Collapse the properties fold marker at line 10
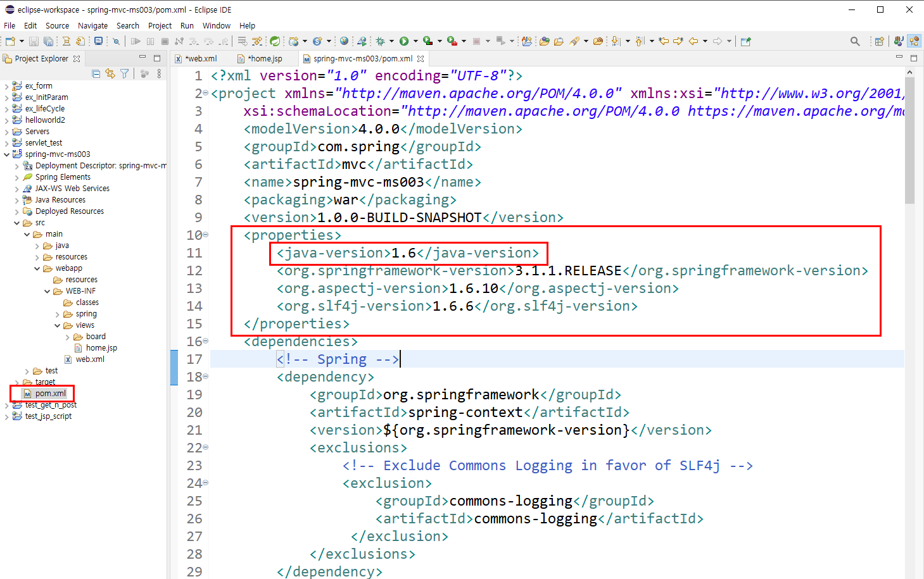 pos(206,235)
